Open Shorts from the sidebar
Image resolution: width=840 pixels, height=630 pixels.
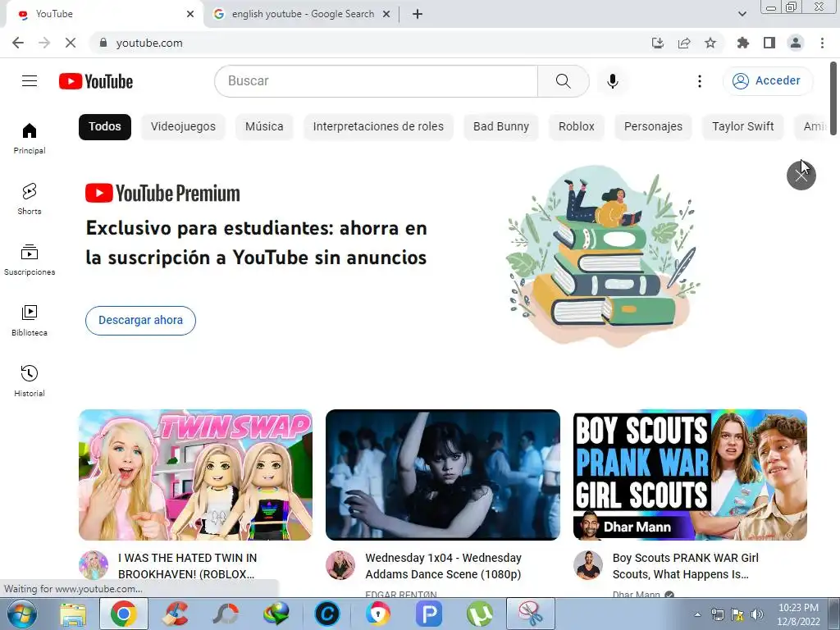tap(30, 199)
